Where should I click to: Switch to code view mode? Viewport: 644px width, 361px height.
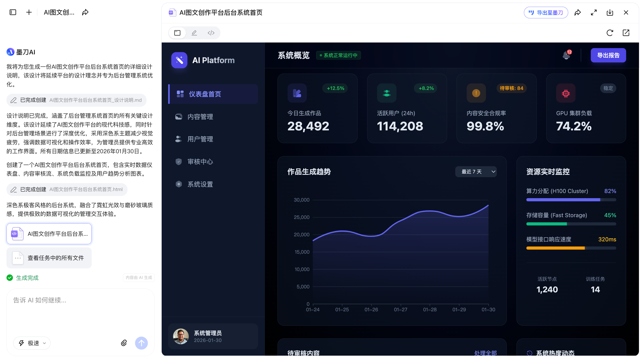coord(211,33)
